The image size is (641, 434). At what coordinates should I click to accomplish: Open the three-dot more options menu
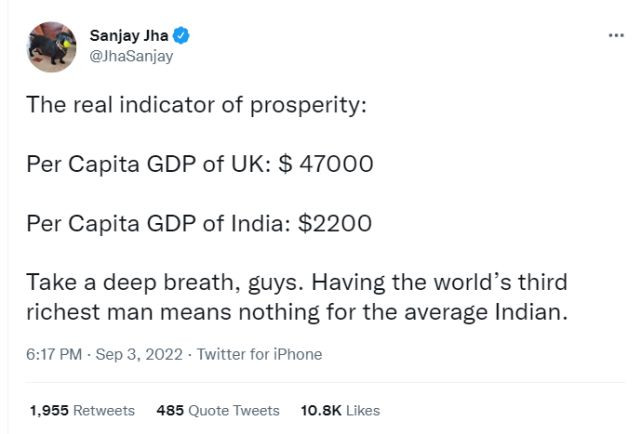tap(616, 36)
